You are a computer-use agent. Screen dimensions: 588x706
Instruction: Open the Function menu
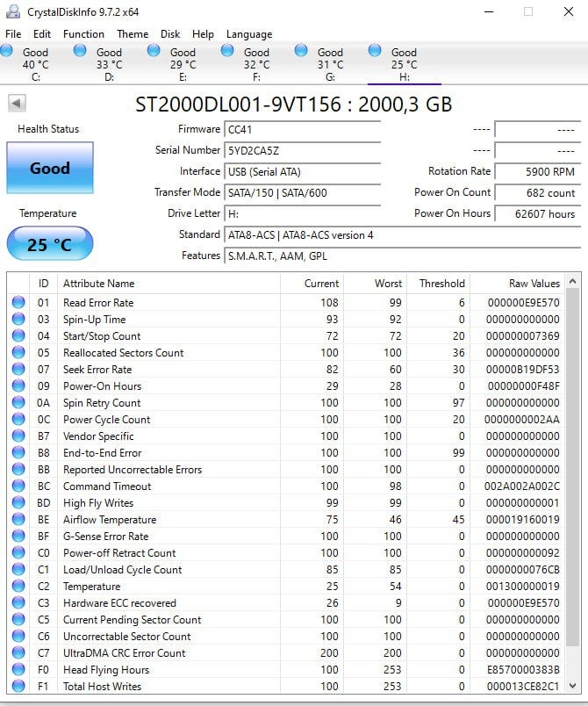tap(83, 34)
